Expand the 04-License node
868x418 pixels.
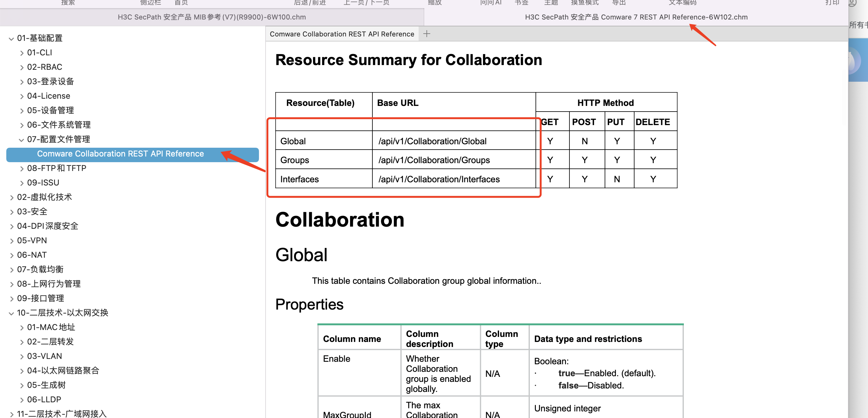[x=22, y=96]
